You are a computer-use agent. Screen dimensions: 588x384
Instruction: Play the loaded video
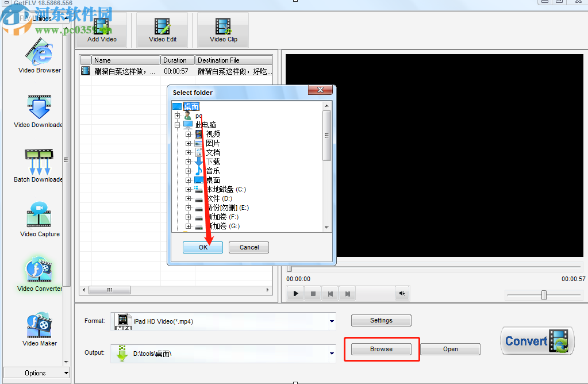(x=295, y=293)
